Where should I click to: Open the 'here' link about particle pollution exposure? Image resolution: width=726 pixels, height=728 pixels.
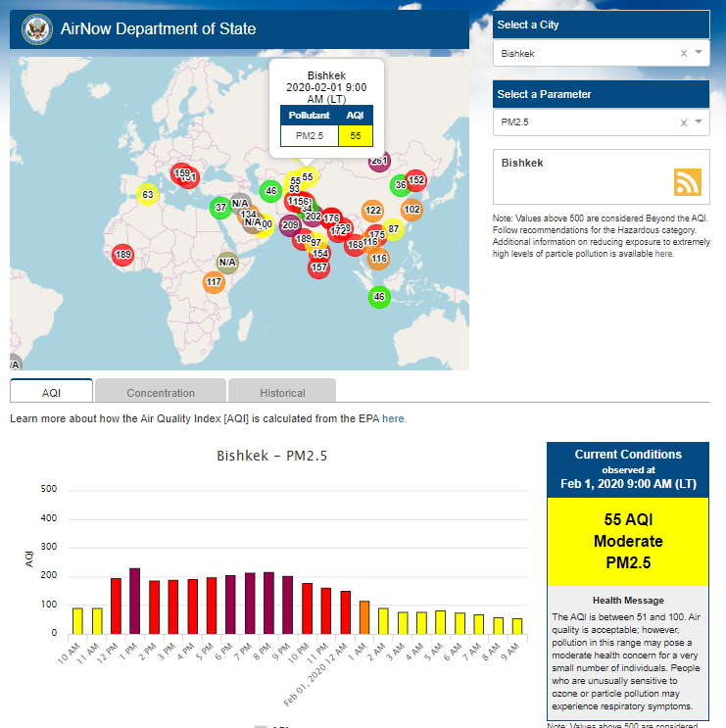coord(664,253)
